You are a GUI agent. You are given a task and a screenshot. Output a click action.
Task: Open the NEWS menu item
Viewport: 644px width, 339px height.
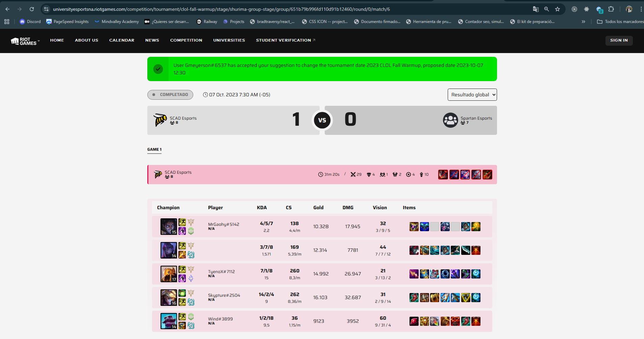click(152, 40)
